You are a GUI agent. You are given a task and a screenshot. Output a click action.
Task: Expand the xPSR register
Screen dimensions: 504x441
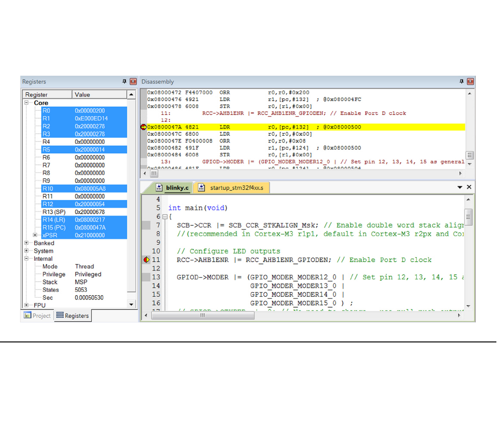[x=35, y=235]
